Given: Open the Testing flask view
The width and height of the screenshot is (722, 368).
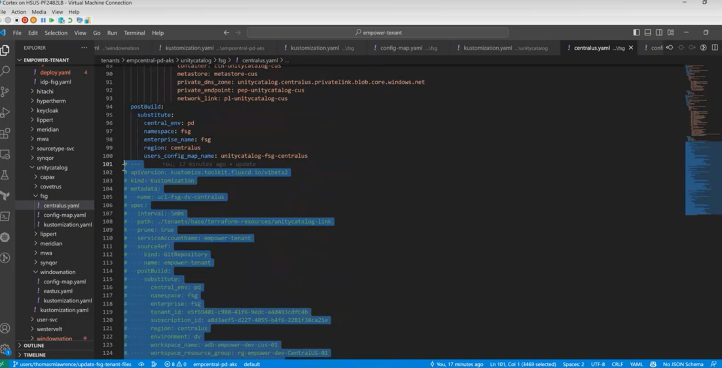Looking at the screenshot, I should point(5,175).
